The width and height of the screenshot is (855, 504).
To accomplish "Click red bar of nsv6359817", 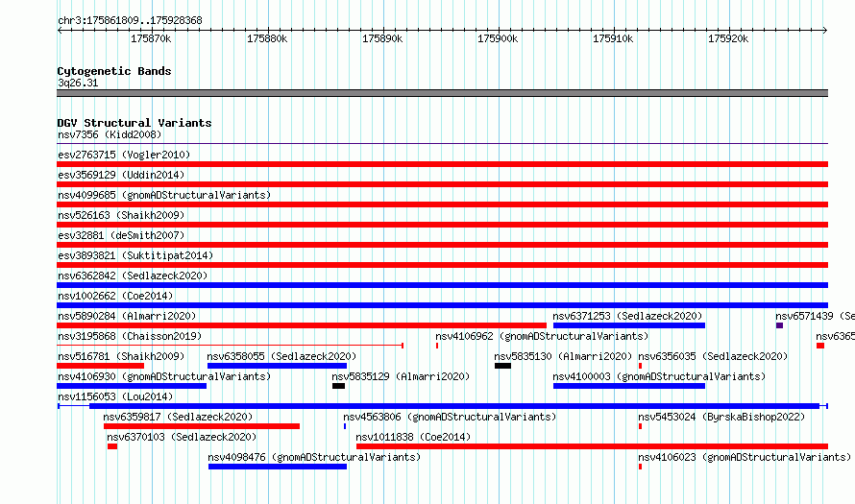I will click(202, 426).
